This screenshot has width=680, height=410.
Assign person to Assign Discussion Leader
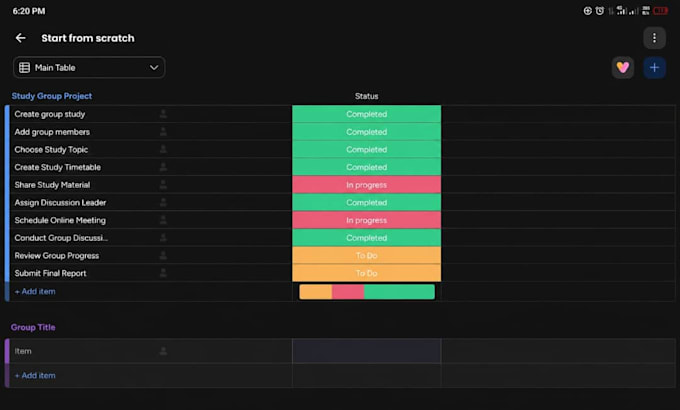point(163,203)
